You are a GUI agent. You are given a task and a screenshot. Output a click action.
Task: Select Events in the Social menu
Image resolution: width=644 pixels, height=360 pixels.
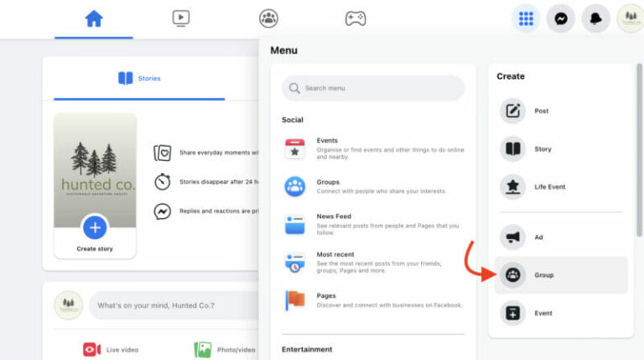coord(295,149)
